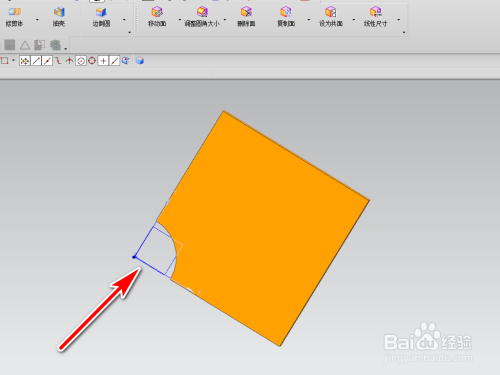Click the blue globe snap icon
The image size is (500, 375).
click(x=125, y=61)
